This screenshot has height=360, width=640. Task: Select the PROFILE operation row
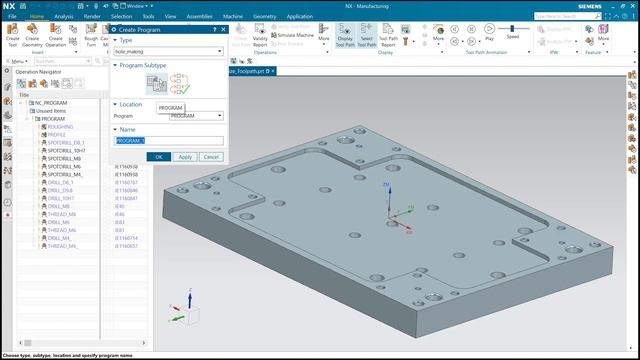tap(57, 135)
